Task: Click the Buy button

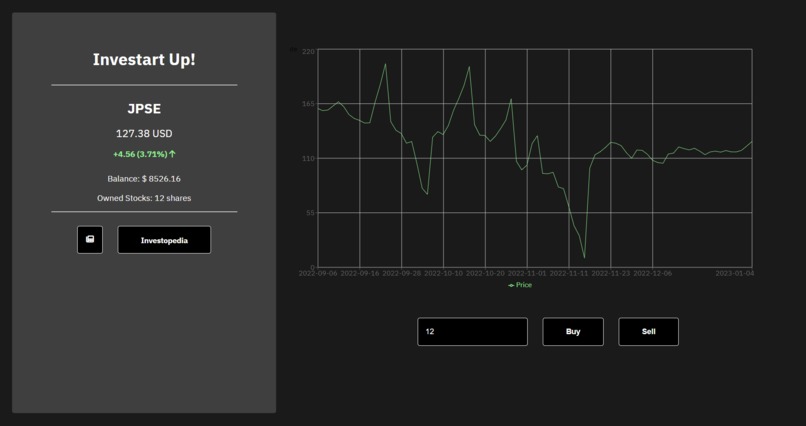Action: (x=573, y=331)
